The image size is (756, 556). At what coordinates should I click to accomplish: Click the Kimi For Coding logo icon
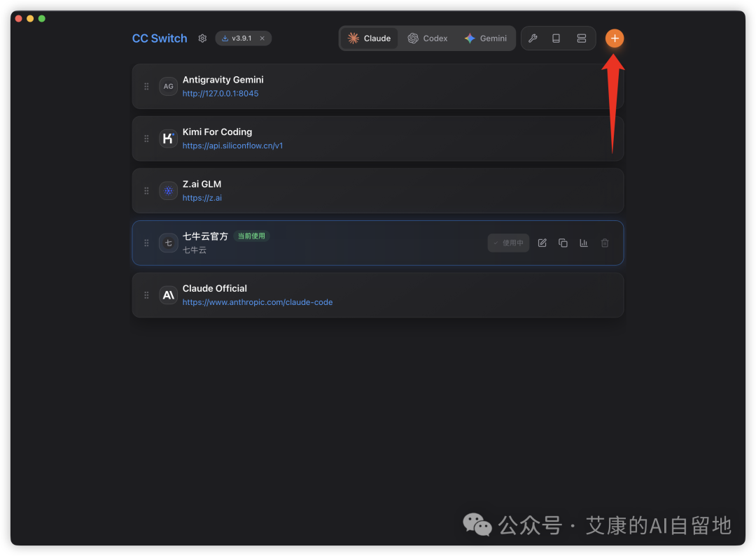[168, 138]
